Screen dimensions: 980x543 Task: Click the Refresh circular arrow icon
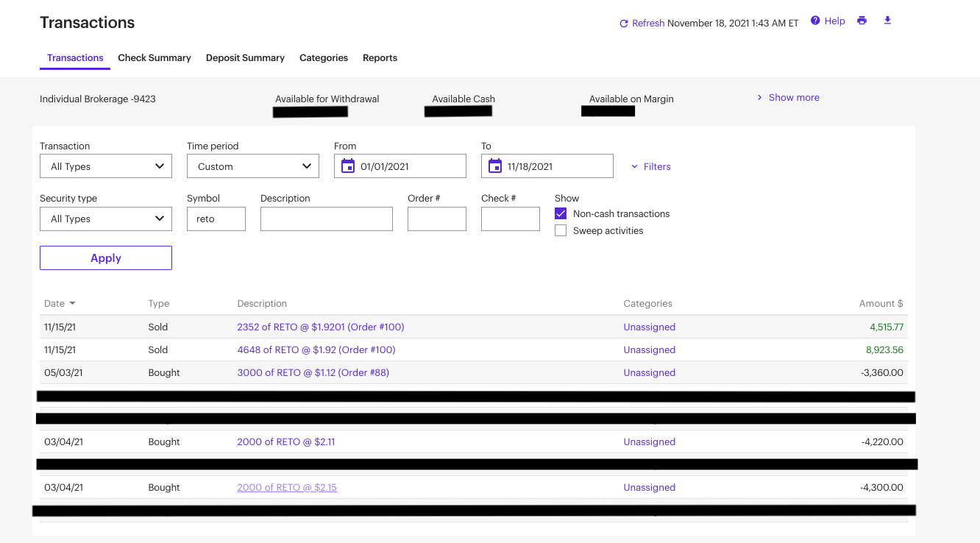coord(624,24)
